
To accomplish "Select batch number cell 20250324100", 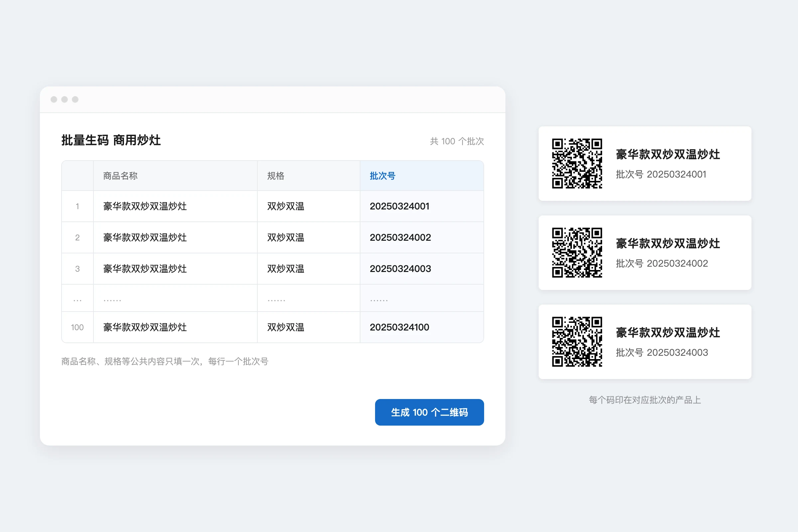I will pos(422,328).
